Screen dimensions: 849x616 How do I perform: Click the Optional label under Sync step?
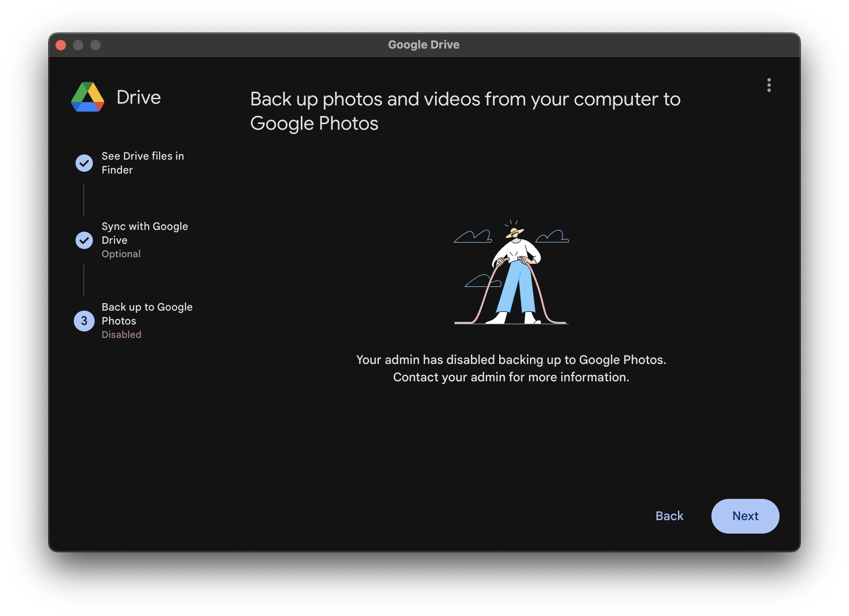tap(121, 254)
